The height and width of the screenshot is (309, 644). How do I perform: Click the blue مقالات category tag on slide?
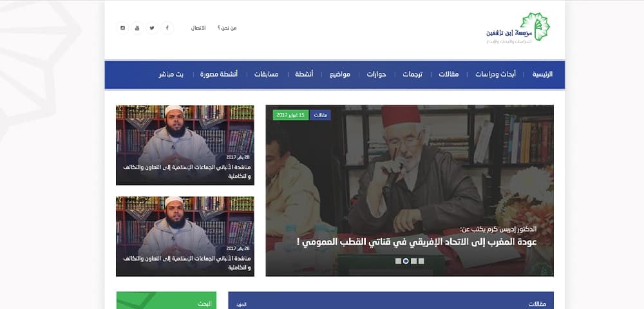click(320, 115)
